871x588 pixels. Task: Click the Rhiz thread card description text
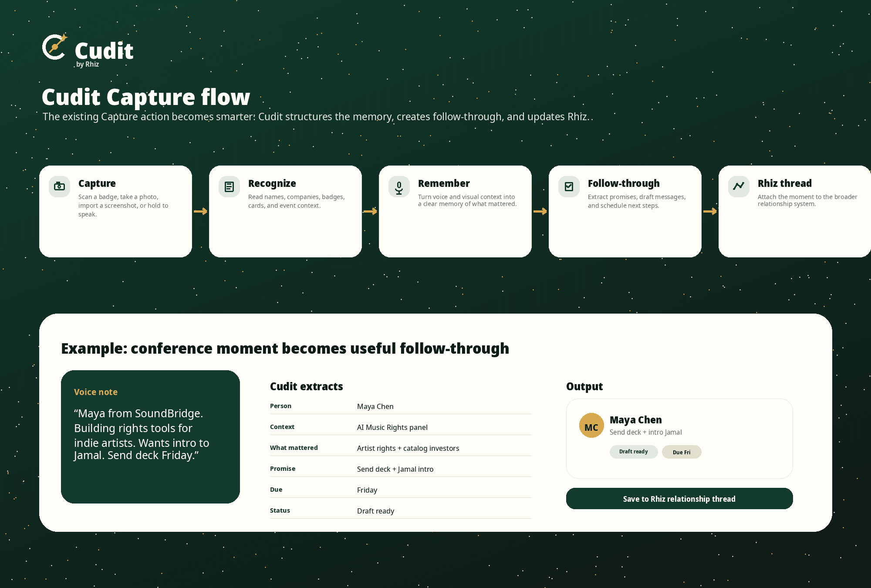(x=807, y=200)
